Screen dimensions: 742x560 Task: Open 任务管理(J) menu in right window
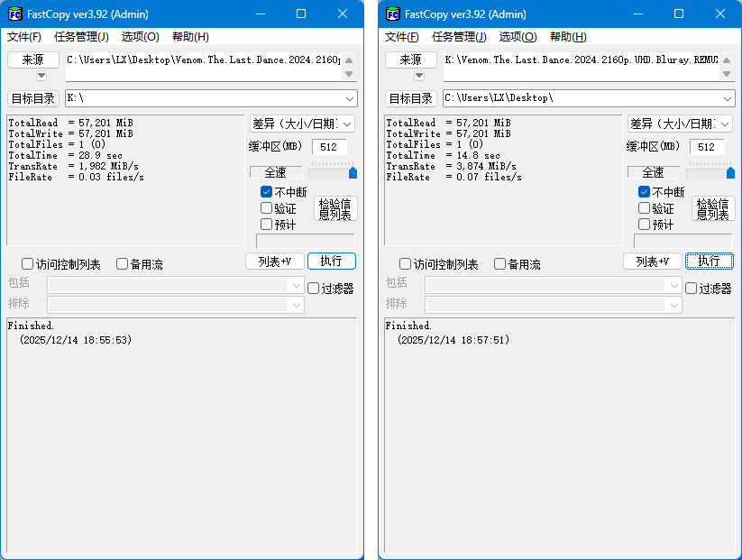click(x=459, y=36)
